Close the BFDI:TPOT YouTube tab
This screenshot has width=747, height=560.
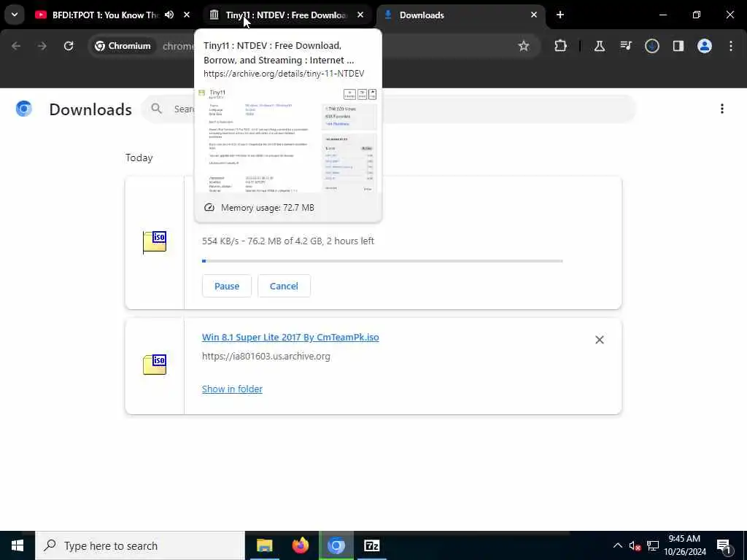click(x=187, y=15)
